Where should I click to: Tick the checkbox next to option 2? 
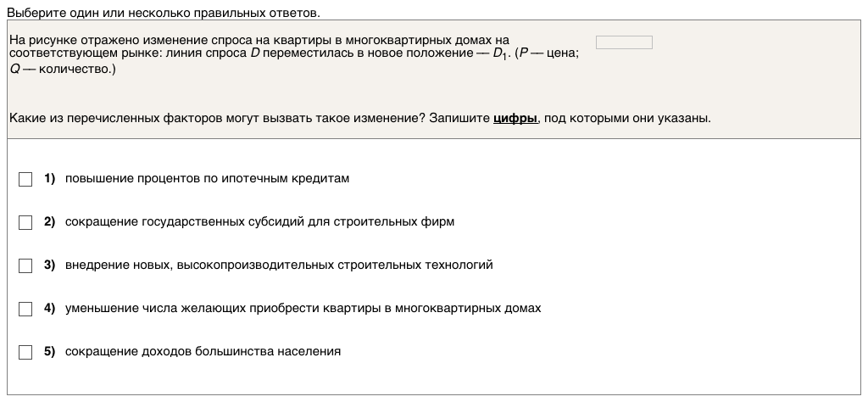tap(25, 222)
